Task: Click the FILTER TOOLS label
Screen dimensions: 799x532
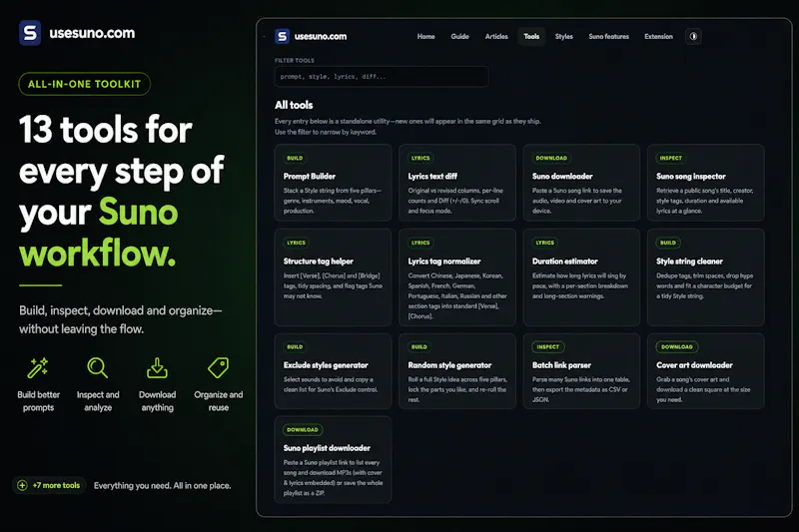Action: coord(295,60)
